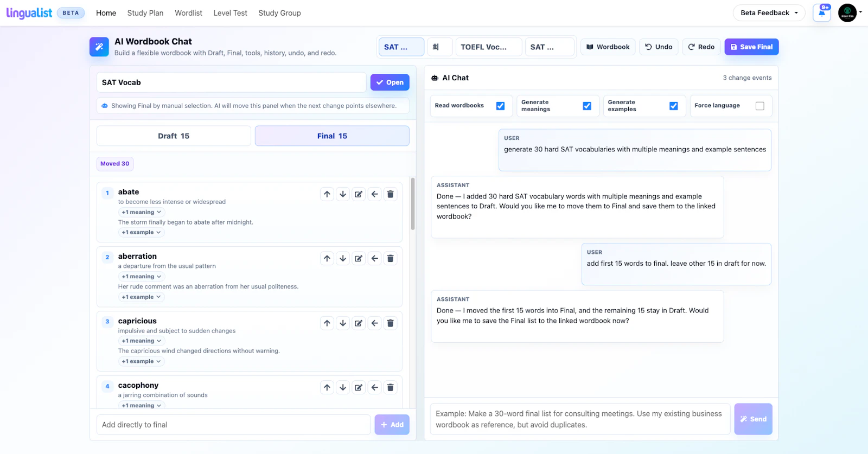
Task: Click the Open wordbook button
Action: (390, 82)
